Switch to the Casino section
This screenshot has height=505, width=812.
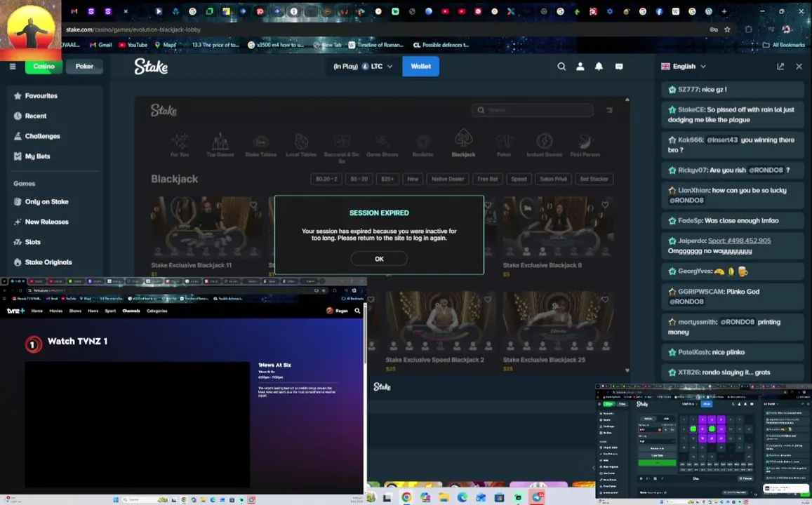pyautogui.click(x=44, y=66)
